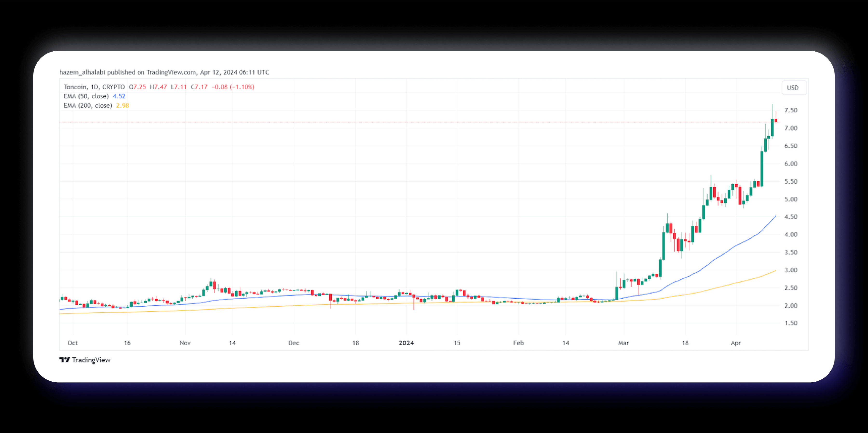Click the 3.00 price axis label
This screenshot has width=868, height=433.
pyautogui.click(x=791, y=270)
